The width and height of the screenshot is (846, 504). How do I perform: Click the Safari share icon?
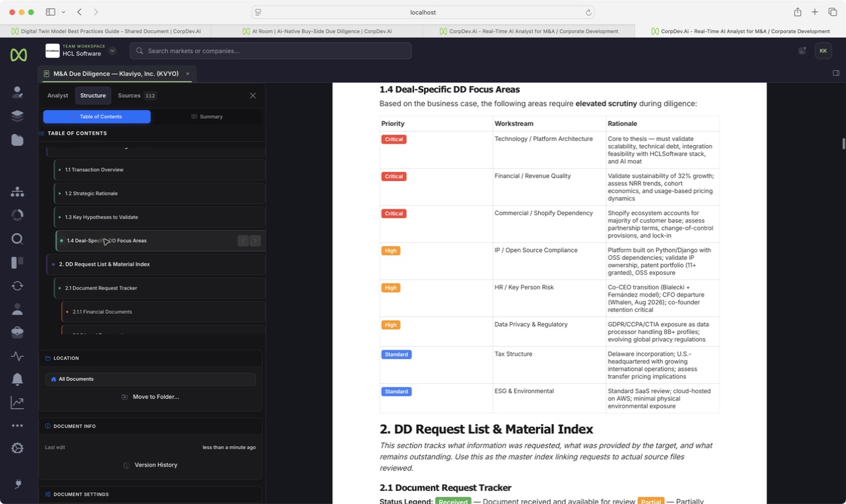[x=797, y=12]
